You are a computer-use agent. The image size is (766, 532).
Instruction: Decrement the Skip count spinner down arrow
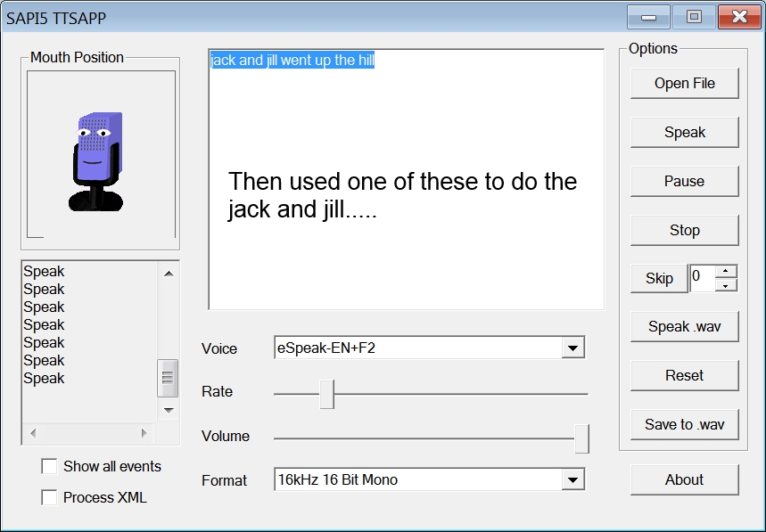pyautogui.click(x=727, y=285)
